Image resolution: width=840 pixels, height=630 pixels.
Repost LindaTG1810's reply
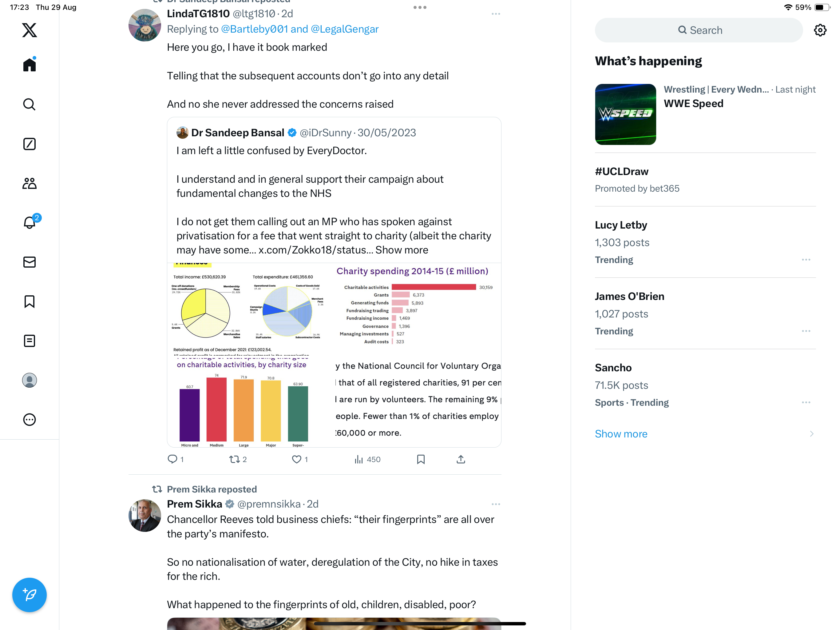(x=238, y=459)
